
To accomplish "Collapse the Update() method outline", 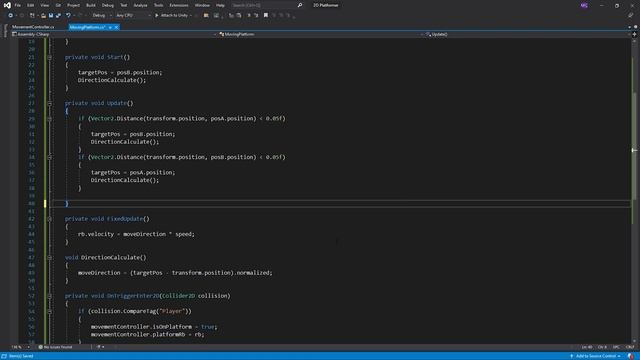I will (50, 104).
